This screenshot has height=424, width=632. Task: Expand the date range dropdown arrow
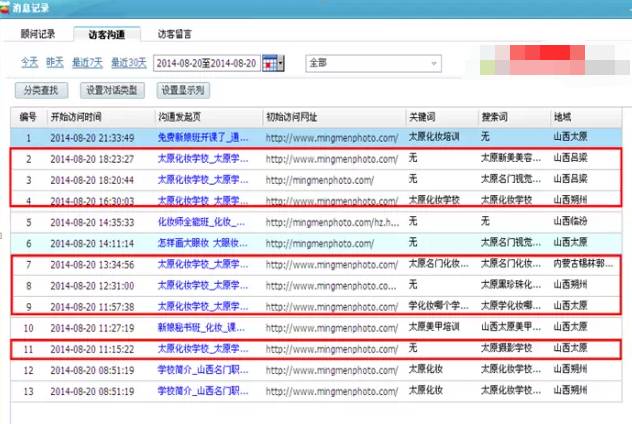pos(281,63)
